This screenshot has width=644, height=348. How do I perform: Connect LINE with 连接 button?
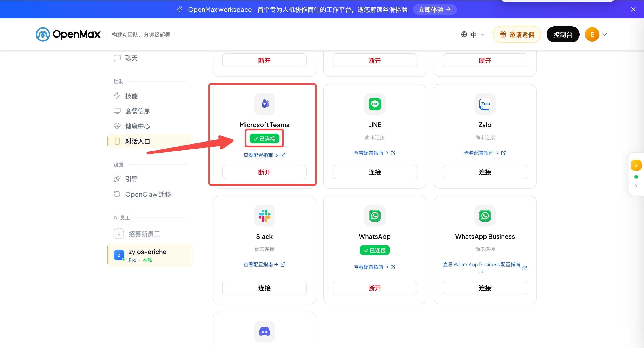375,172
